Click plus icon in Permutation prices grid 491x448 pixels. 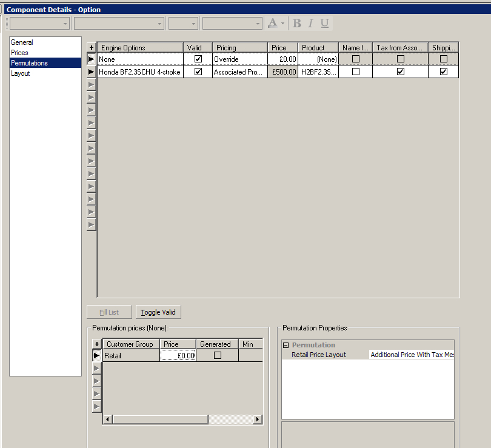(96, 344)
